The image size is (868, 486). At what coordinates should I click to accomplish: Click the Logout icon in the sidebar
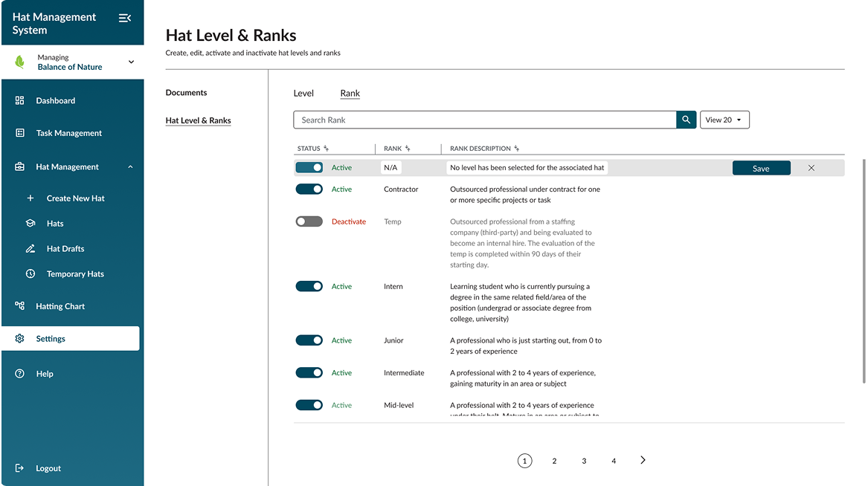pos(20,468)
